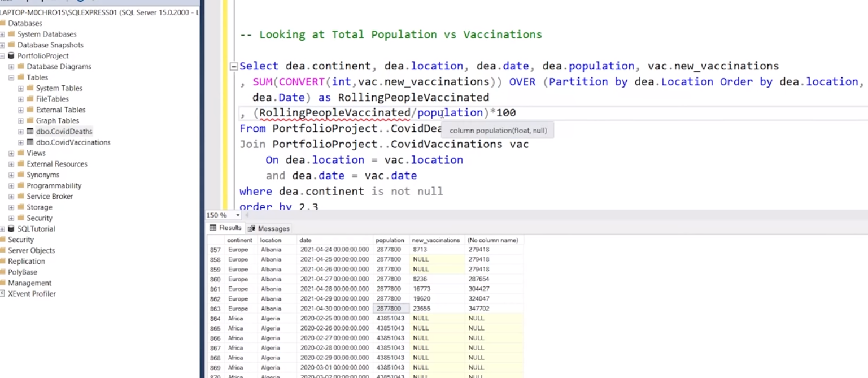Viewport: 868px width, 378px height.
Task: Switch to the Results tab
Action: pos(230,228)
